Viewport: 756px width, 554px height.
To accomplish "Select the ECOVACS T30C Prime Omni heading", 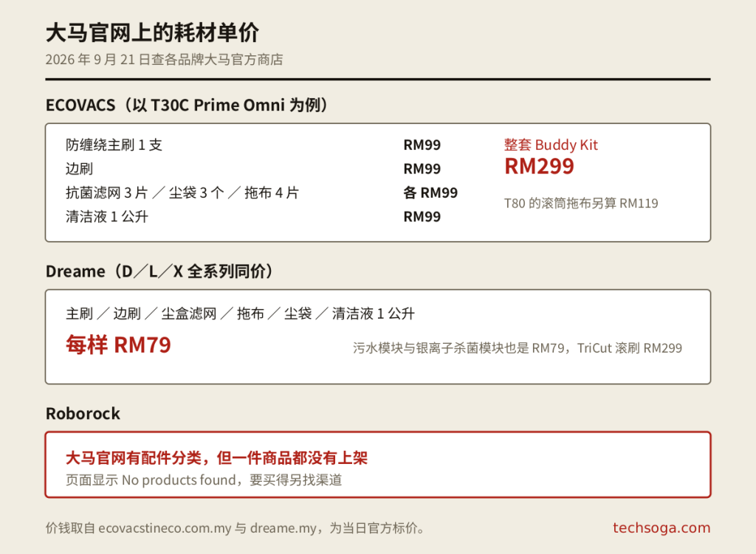I will (x=188, y=105).
